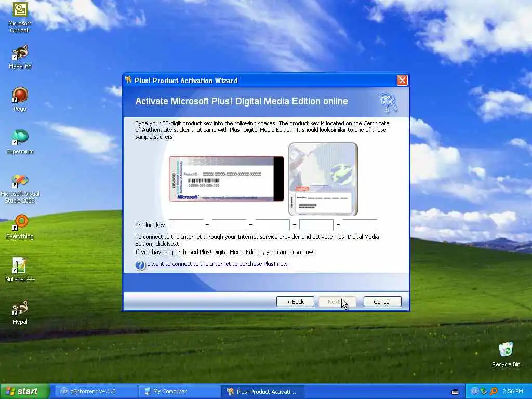The height and width of the screenshot is (399, 532).
Task: Click the Plus! Product Activation Wizard title text
Action: tap(187, 81)
